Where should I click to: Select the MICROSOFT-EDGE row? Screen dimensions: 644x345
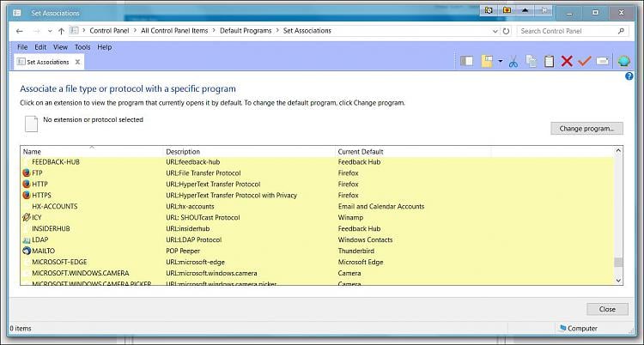(x=317, y=262)
